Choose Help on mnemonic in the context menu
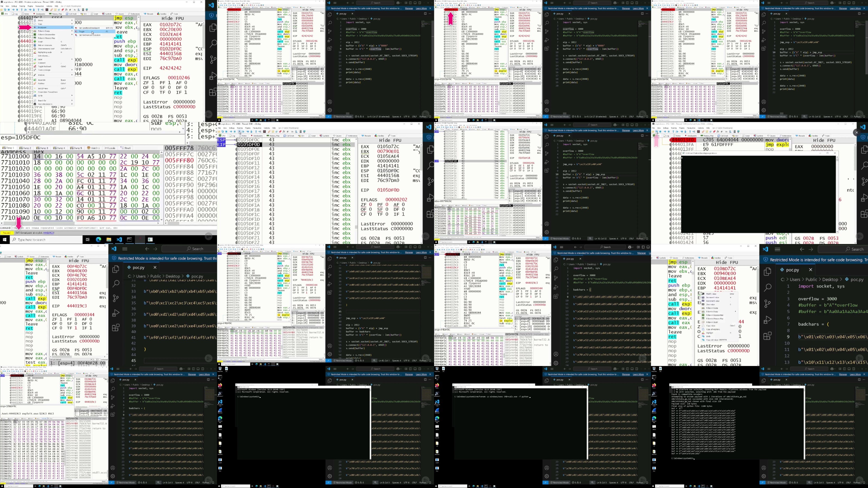Screen dimensions: 868x488 click(x=53, y=45)
